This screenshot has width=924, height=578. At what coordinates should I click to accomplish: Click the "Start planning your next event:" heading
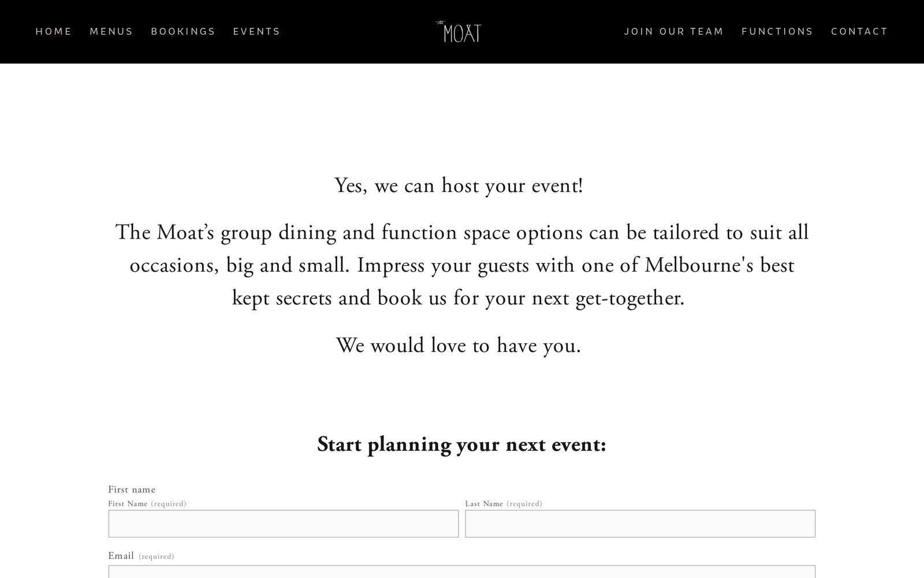point(462,444)
